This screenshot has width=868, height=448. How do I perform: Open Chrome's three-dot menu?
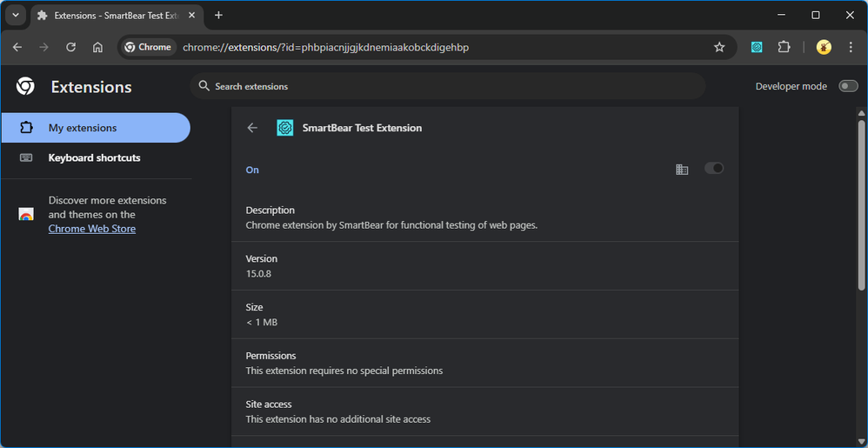click(851, 47)
